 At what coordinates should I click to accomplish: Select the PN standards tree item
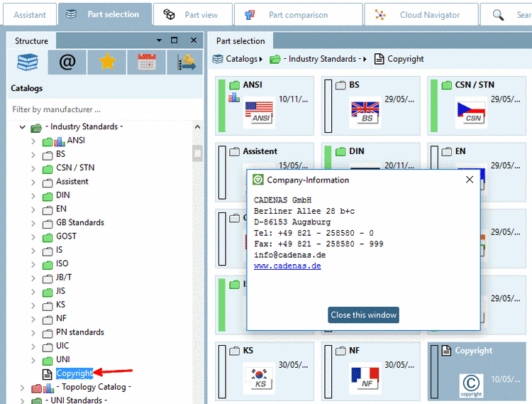coord(80,332)
